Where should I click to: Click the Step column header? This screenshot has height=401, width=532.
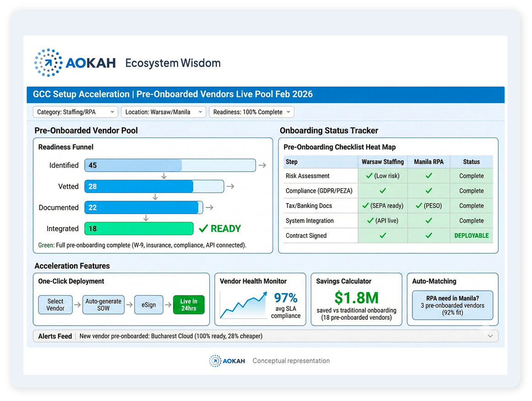click(x=321, y=162)
